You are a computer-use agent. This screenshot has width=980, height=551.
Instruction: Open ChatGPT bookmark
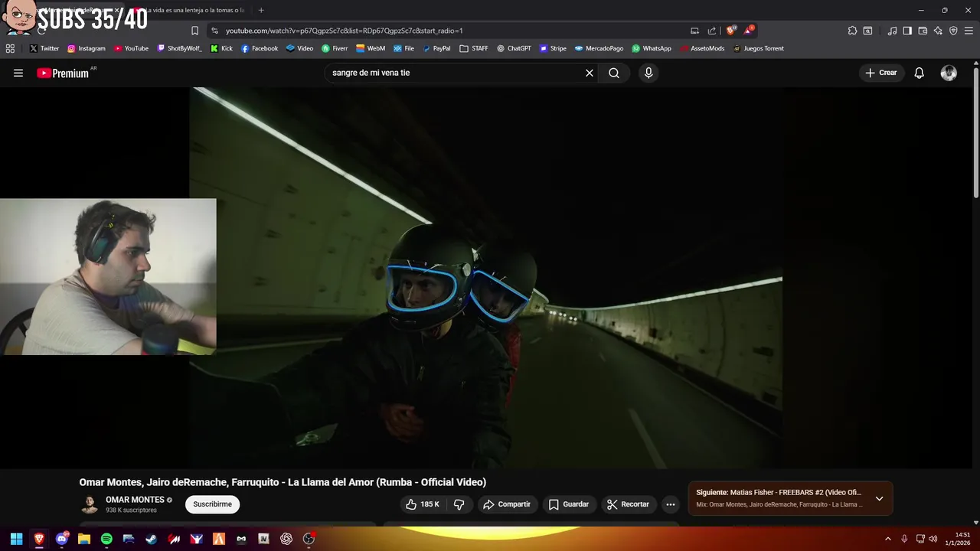(514, 48)
